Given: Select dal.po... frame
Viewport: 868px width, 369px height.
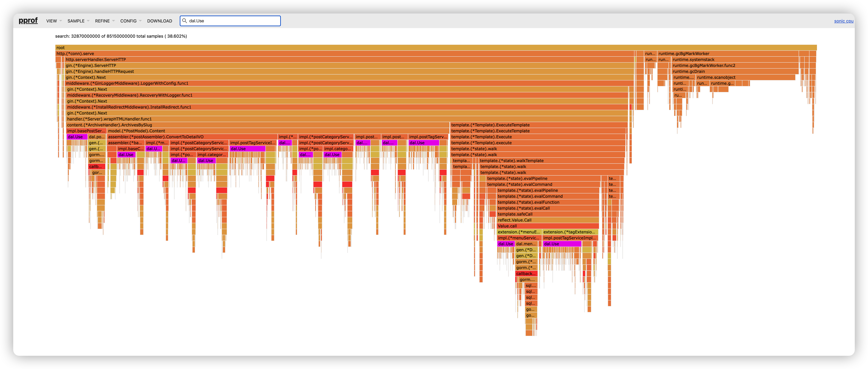Looking at the screenshot, I should click(x=97, y=137).
